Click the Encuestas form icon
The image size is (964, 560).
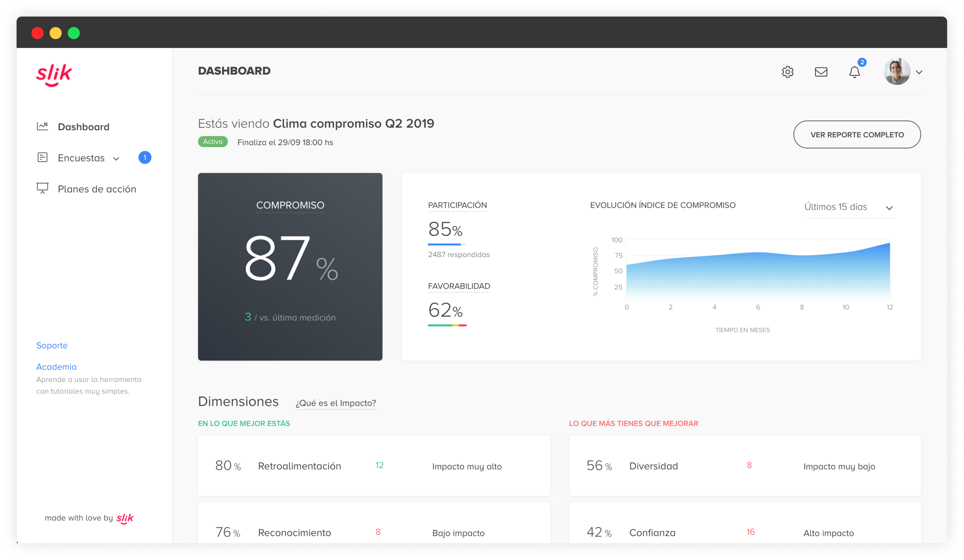(42, 158)
